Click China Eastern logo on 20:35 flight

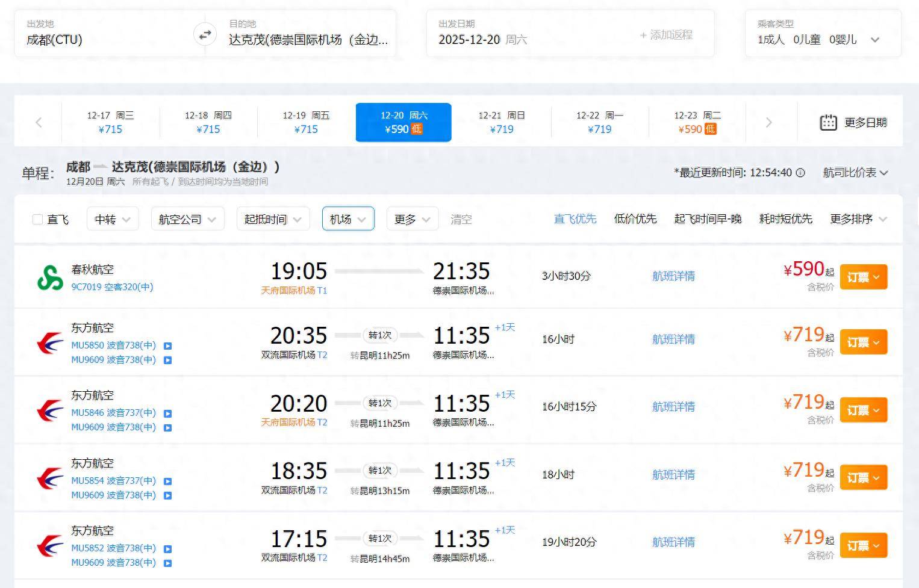(x=50, y=343)
